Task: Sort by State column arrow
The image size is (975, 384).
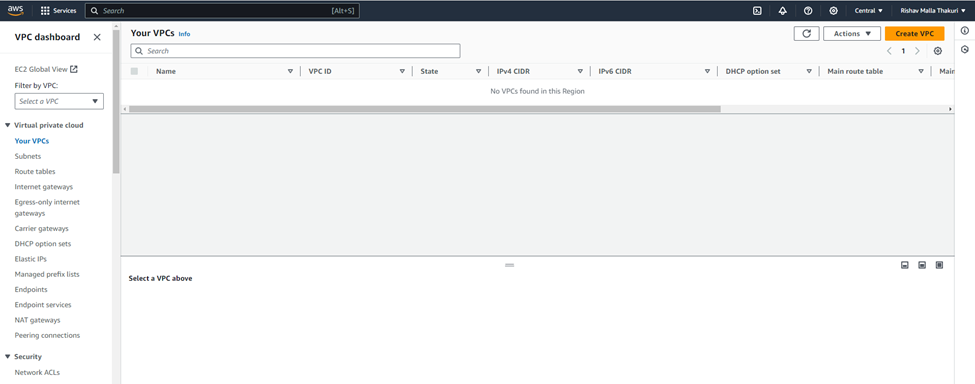Action: point(478,71)
